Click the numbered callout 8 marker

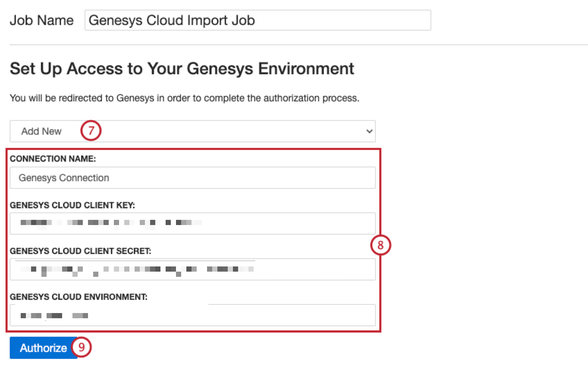[x=380, y=246]
